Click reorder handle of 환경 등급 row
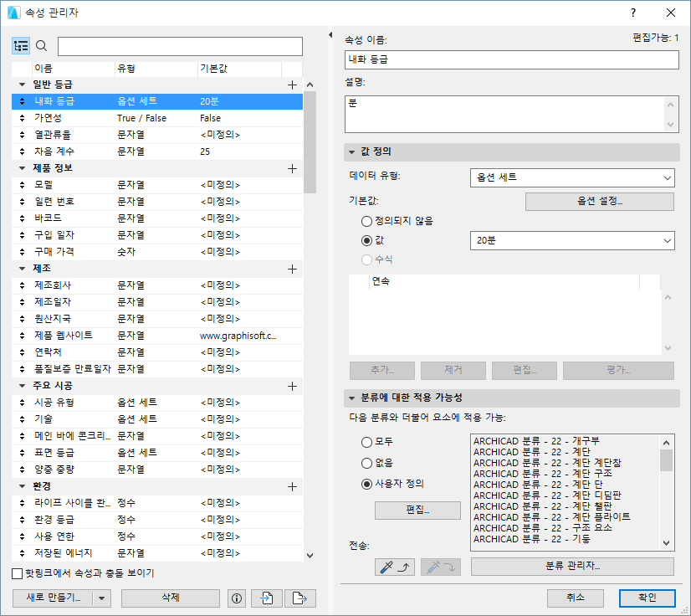 (22, 520)
